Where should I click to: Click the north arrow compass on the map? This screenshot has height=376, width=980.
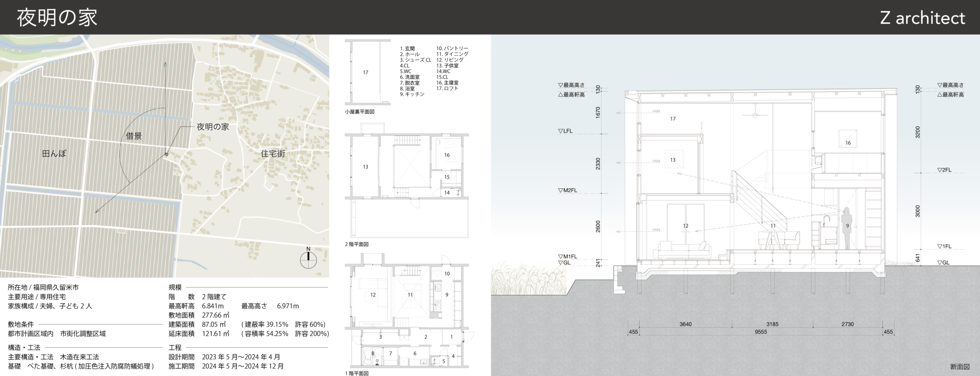(308, 260)
